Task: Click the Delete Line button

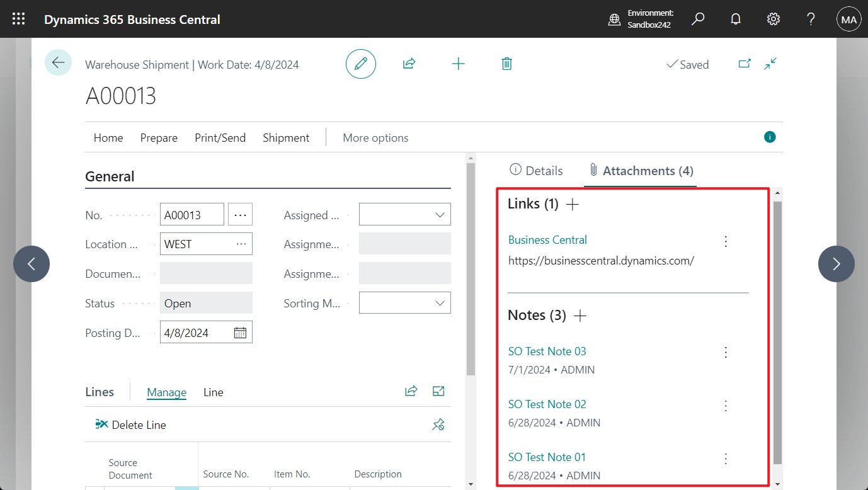Action: (130, 425)
